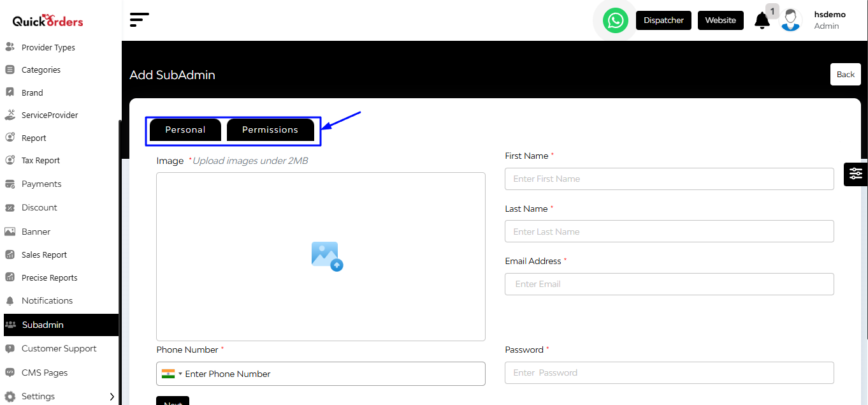Focus the Last Name input field
This screenshot has height=405, width=868.
click(669, 232)
